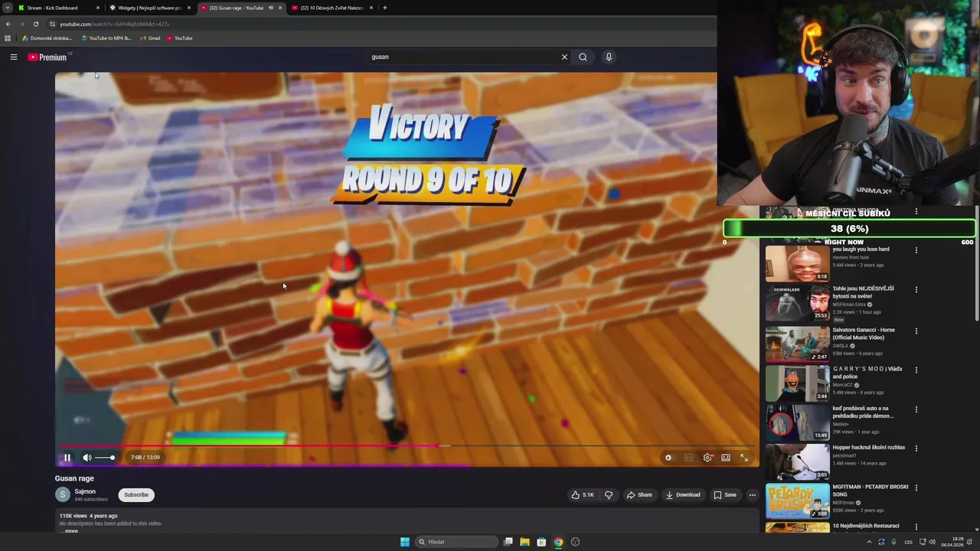Viewport: 980px width, 551px height.
Task: Open the 'Domovská stránka' bookmark
Action: [47, 38]
